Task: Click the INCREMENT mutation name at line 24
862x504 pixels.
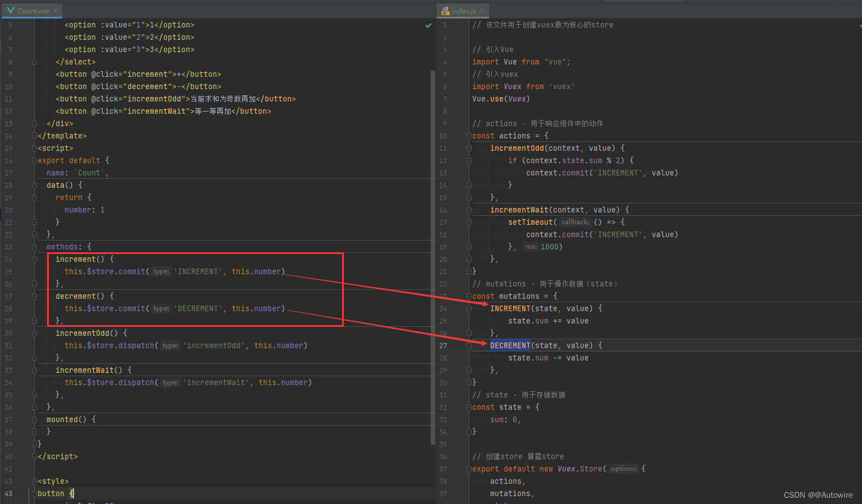Action: click(510, 308)
